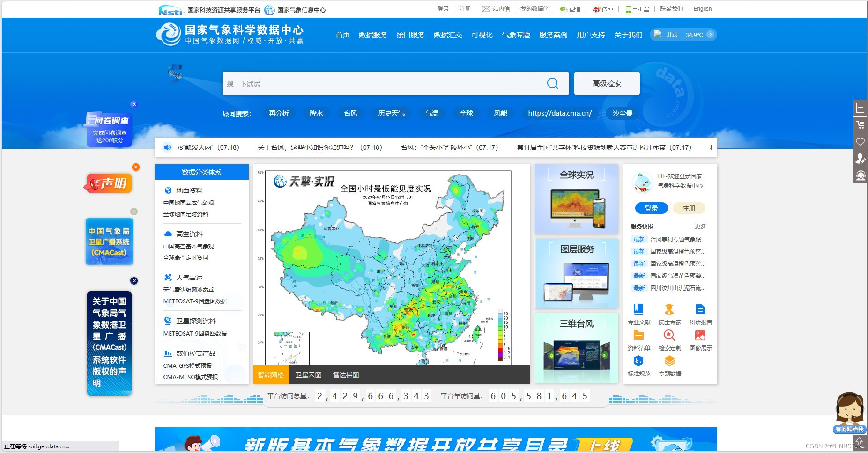Viewport: 868px width, 453px height.
Task: Click the 注册 button in welcome panel
Action: coord(689,208)
